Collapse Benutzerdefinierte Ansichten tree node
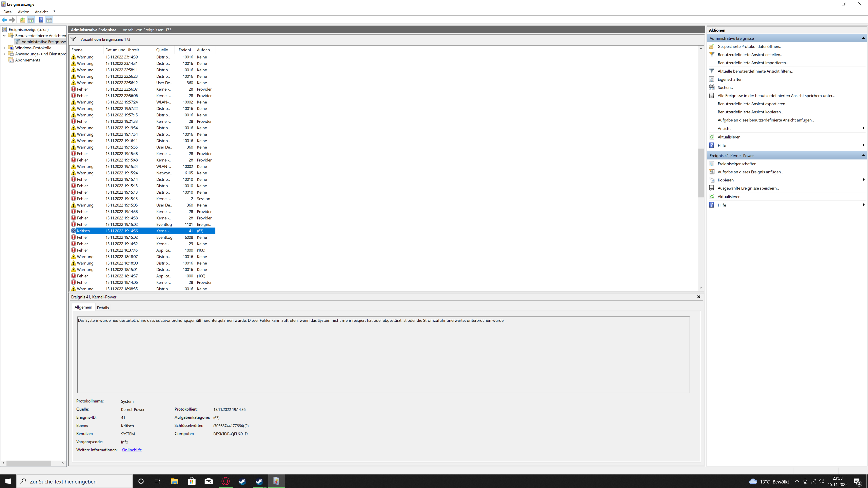This screenshot has height=488, width=868. 4,35
